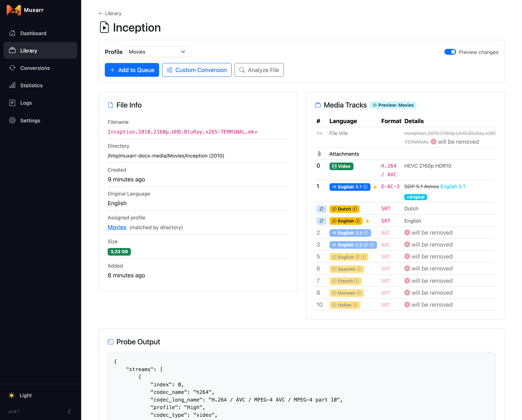Image resolution: width=522 pixels, height=420 pixels.
Task: Open the Logs page
Action: [40, 103]
